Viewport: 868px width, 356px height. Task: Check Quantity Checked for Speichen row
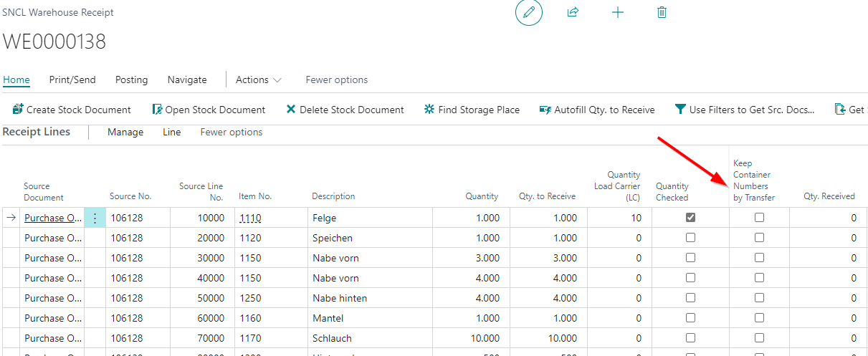click(x=690, y=238)
